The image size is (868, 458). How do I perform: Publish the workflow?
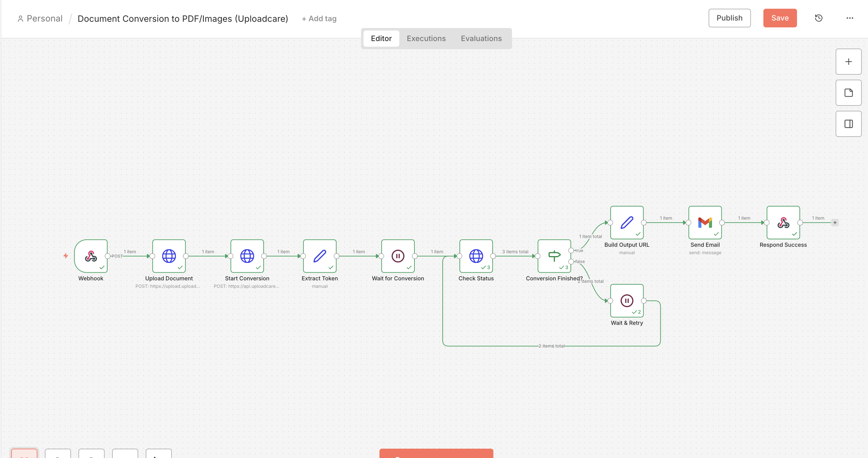point(729,18)
